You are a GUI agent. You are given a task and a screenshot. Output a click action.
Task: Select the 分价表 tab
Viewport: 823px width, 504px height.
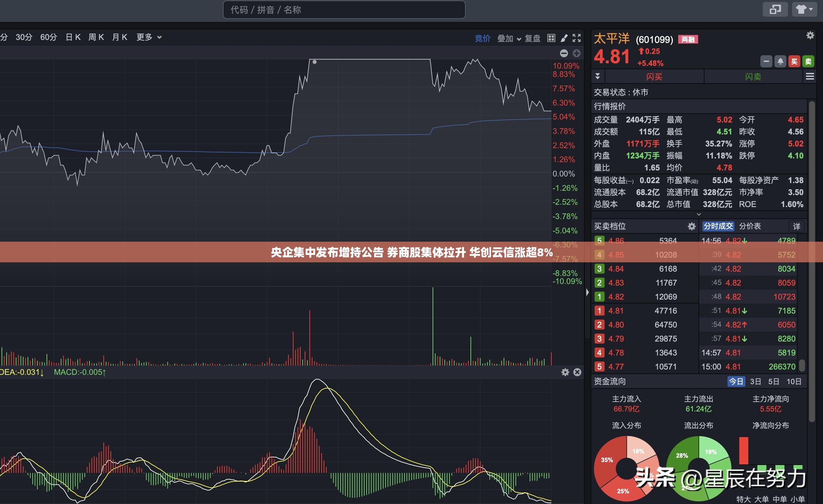pyautogui.click(x=750, y=226)
